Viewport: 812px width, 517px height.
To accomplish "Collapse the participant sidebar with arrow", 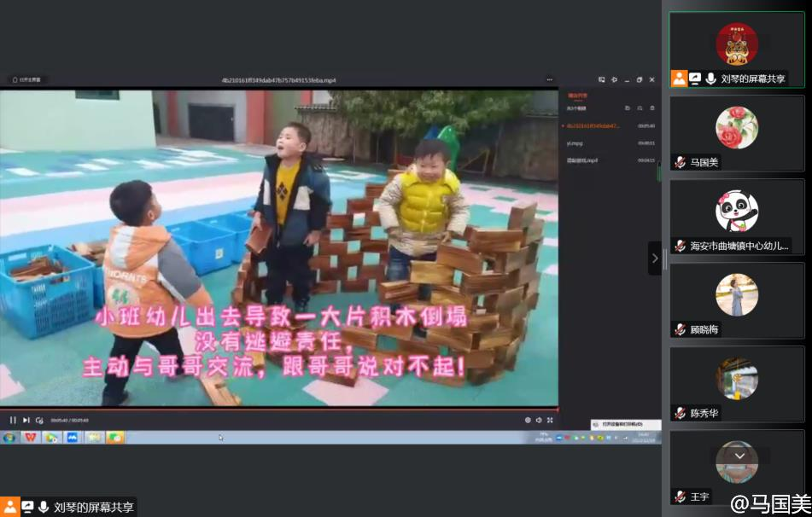I will click(x=655, y=258).
